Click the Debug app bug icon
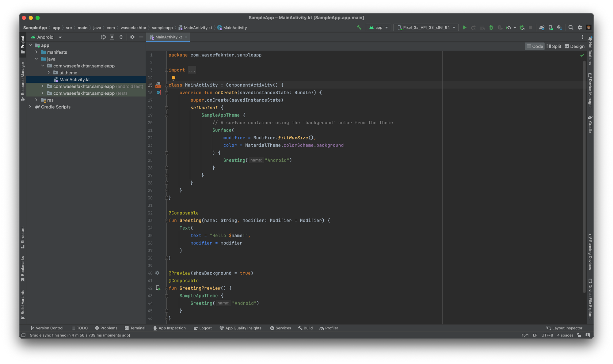 (x=491, y=28)
